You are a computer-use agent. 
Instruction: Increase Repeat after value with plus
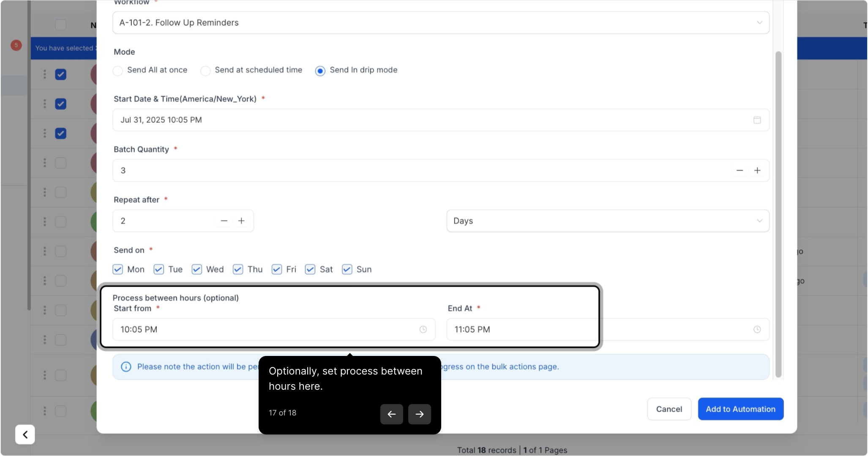(241, 221)
